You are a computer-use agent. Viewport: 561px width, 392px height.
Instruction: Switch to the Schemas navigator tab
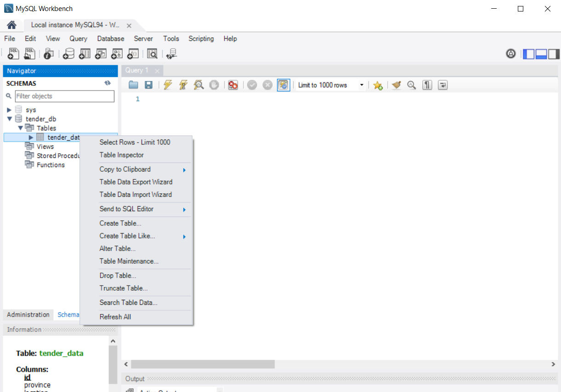[68, 315]
